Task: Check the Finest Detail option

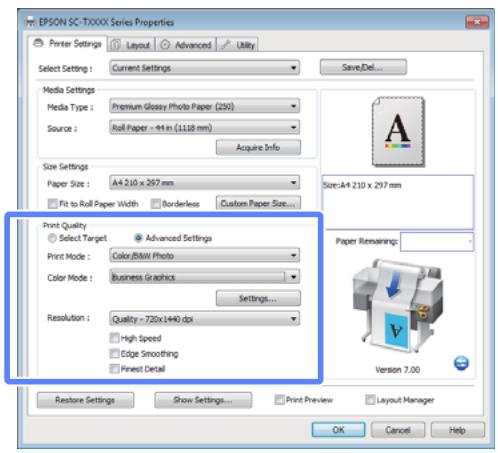Action: [114, 369]
